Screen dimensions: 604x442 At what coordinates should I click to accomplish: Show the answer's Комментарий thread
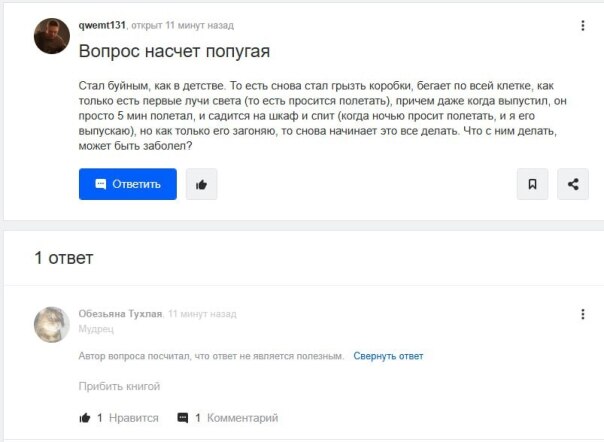243,418
